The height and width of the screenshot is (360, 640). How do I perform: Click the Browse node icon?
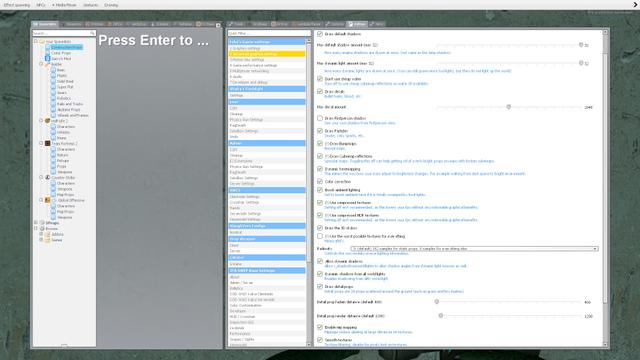click(x=42, y=229)
